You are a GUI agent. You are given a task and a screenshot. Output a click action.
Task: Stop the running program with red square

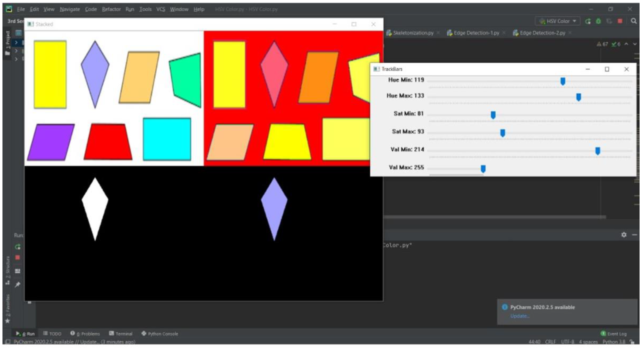(620, 21)
